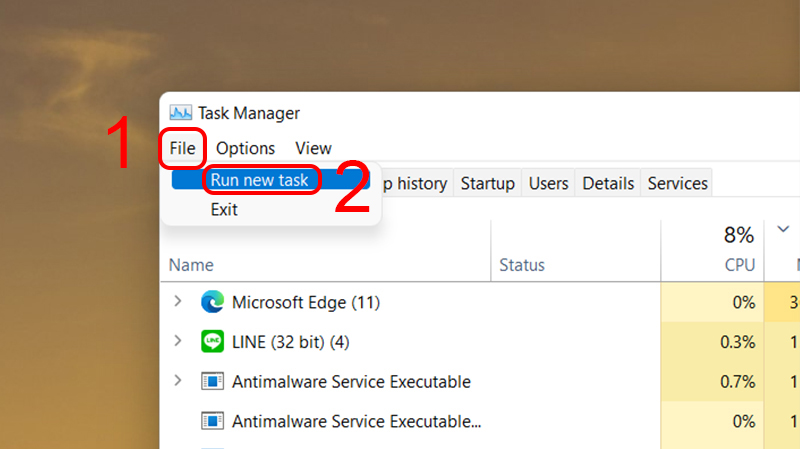Click the green LINE app icon
The image size is (800, 449).
(212, 342)
